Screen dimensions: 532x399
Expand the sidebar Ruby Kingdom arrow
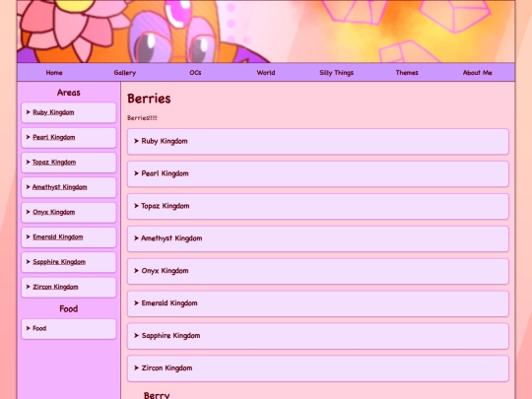[x=29, y=112]
